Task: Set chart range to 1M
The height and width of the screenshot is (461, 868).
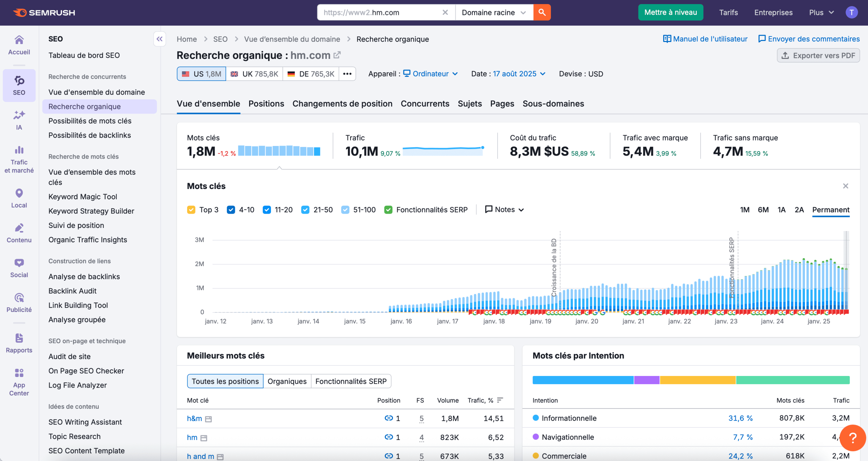Action: [745, 210]
